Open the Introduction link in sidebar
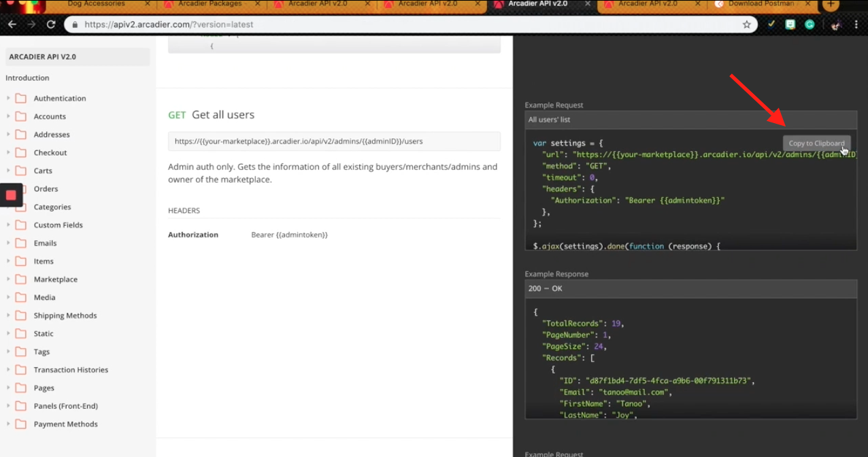868x457 pixels. [x=27, y=78]
